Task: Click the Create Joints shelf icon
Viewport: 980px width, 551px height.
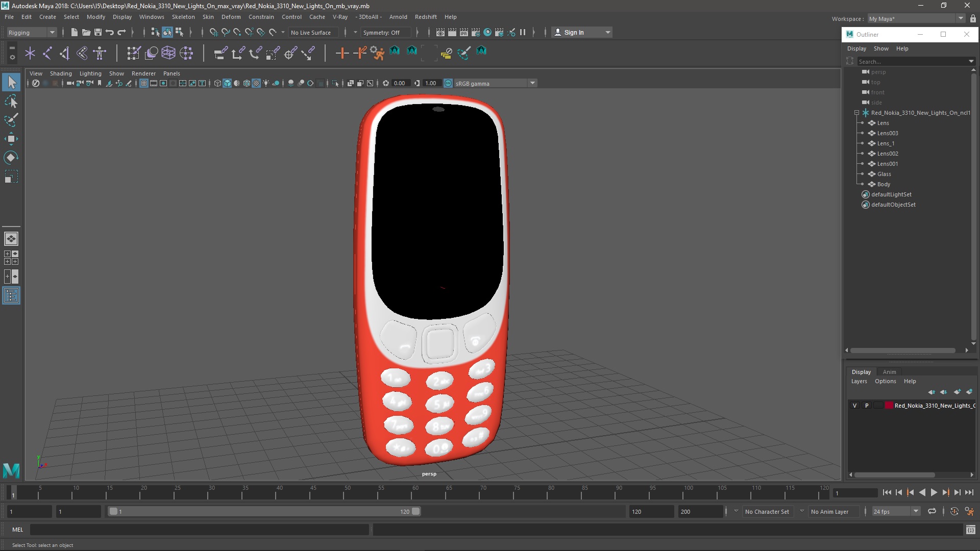Action: pyautogui.click(x=47, y=53)
